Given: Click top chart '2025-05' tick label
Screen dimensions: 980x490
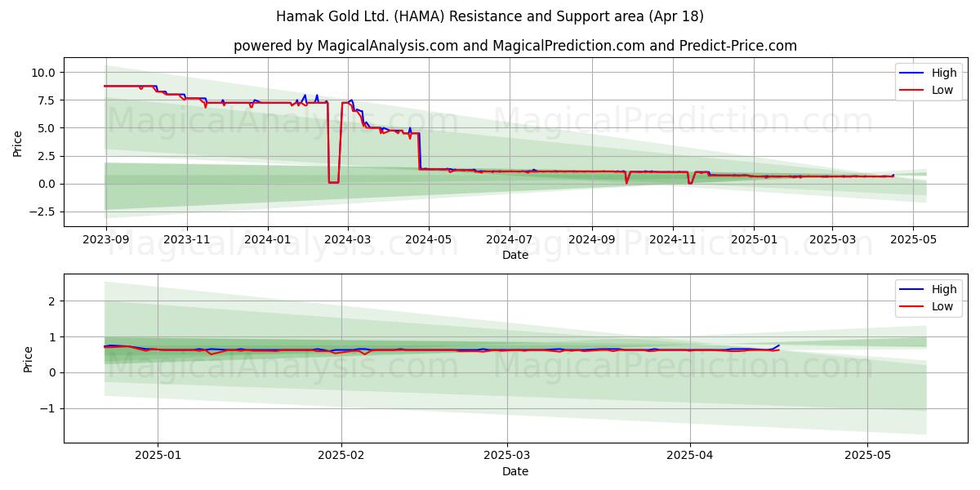Looking at the screenshot, I should (913, 238).
